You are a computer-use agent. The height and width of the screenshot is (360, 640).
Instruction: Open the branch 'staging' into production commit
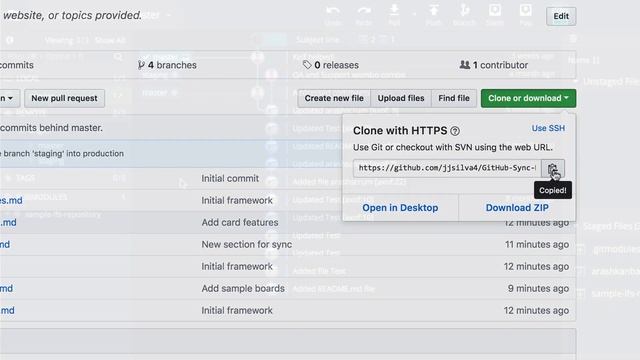point(62,153)
